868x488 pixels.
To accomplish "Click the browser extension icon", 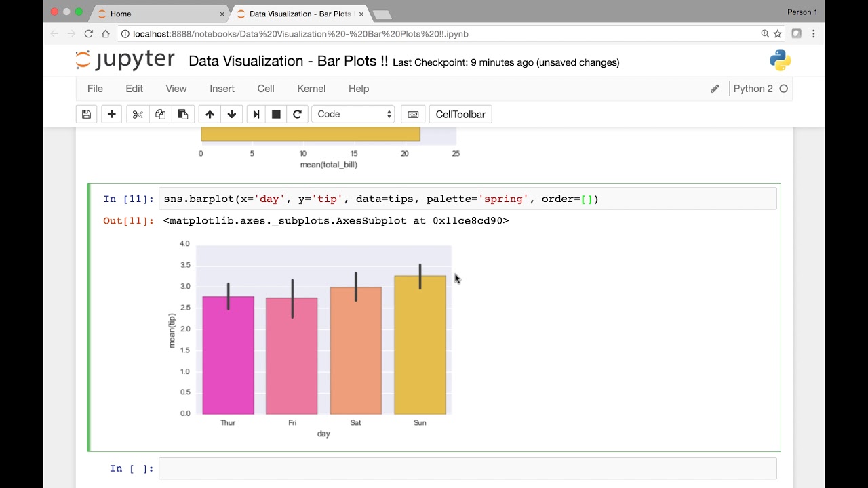I will (797, 33).
